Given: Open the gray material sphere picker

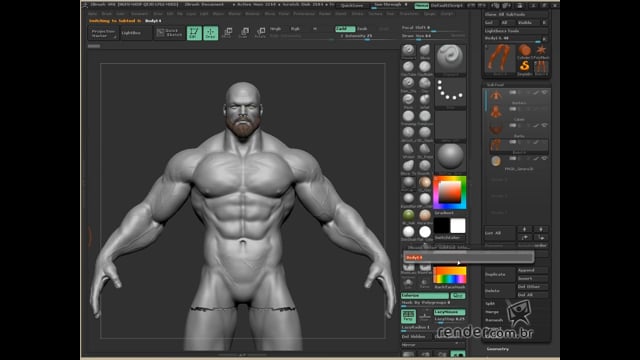Looking at the screenshot, I should coord(450,158).
